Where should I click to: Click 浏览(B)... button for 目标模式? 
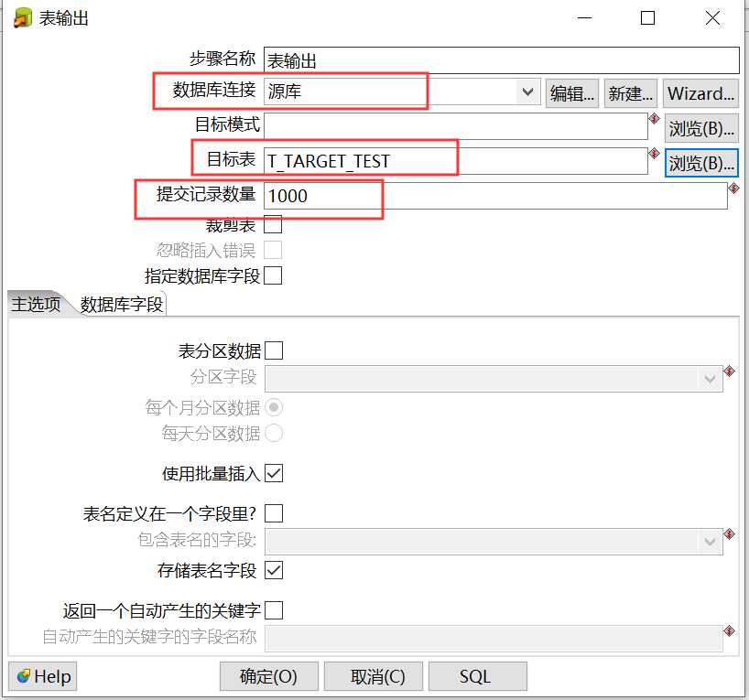[x=701, y=128]
